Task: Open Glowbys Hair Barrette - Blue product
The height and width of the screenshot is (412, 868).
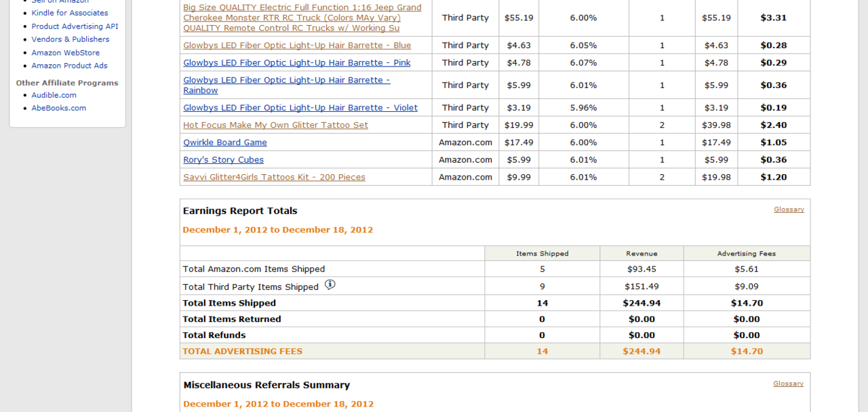Action: [x=297, y=45]
